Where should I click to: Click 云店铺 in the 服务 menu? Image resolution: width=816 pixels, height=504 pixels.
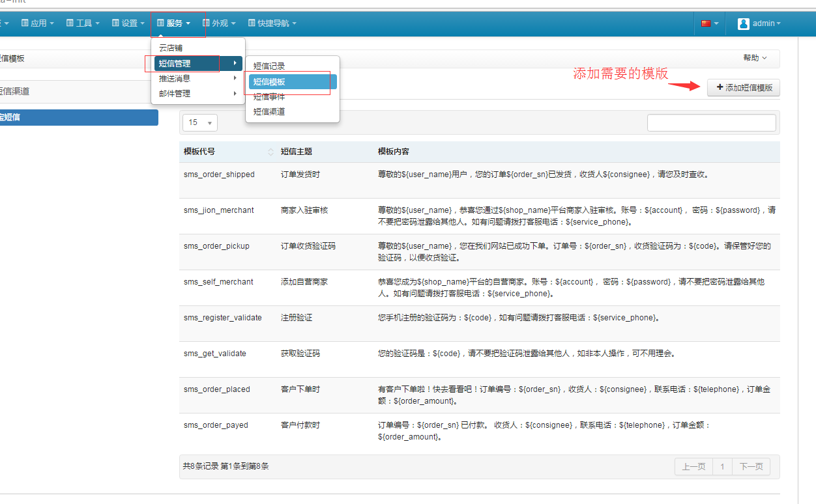[171, 48]
